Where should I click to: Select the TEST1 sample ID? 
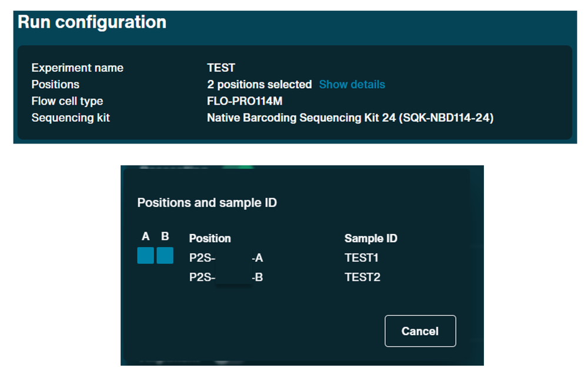(x=362, y=258)
